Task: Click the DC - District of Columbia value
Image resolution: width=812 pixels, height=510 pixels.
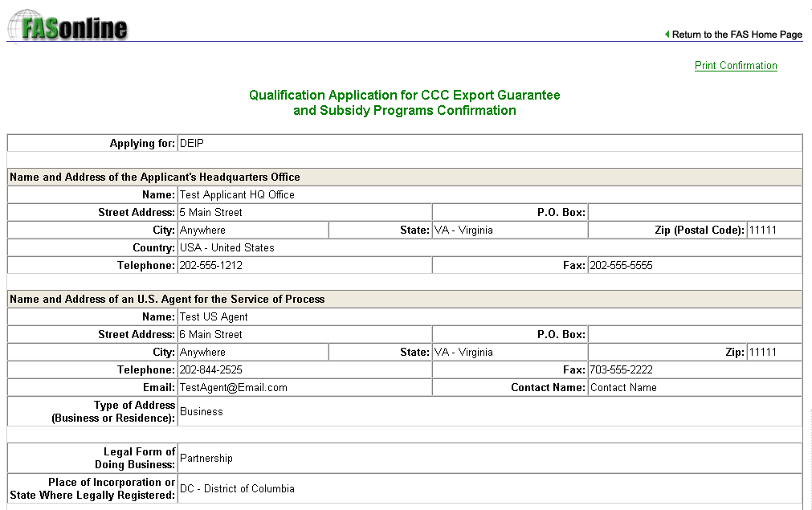Action: tap(237, 489)
